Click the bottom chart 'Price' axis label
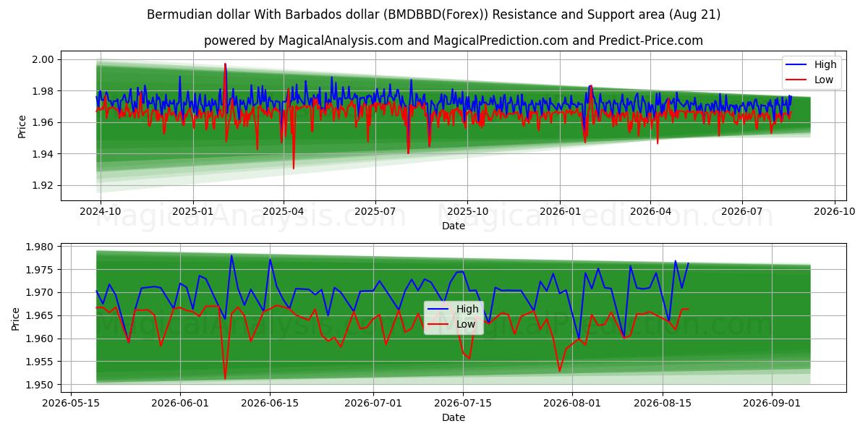Image resolution: width=868 pixels, height=434 pixels. pos(16,318)
